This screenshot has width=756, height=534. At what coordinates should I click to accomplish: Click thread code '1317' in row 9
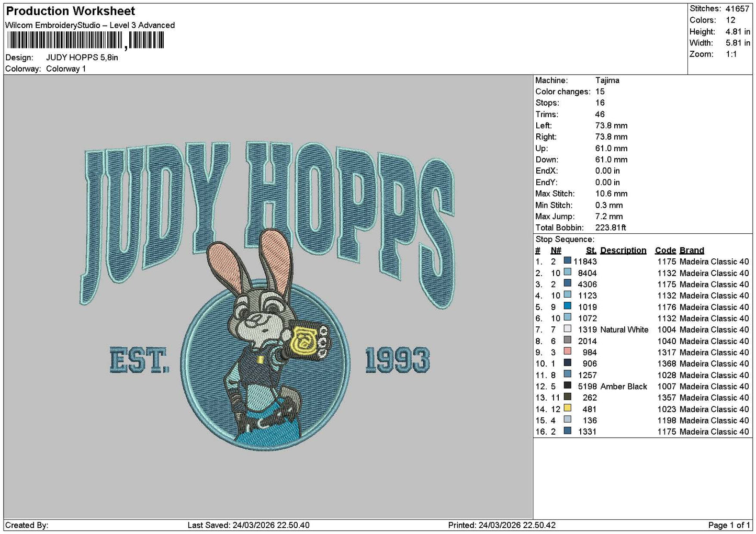coord(667,353)
